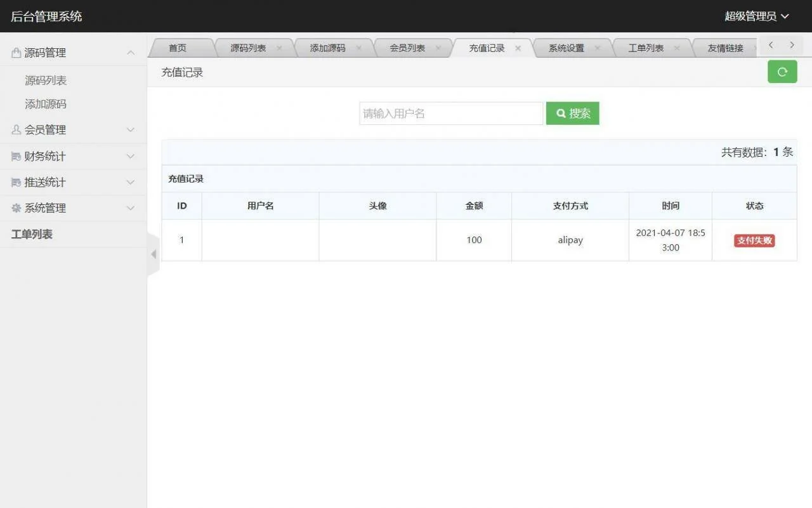Click the right arrow tab scroller
812x508 pixels.
pyautogui.click(x=792, y=45)
